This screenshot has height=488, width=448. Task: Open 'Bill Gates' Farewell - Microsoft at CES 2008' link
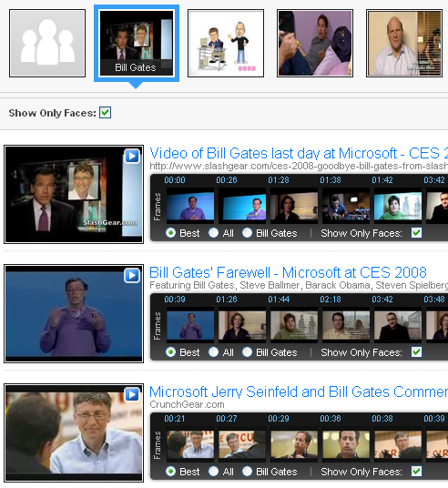(x=288, y=272)
